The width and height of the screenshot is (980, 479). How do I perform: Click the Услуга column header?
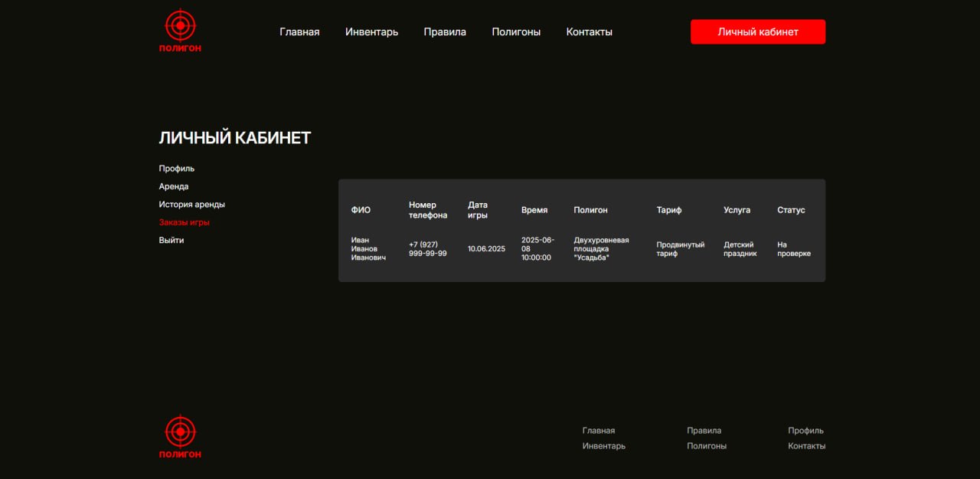[x=737, y=210]
